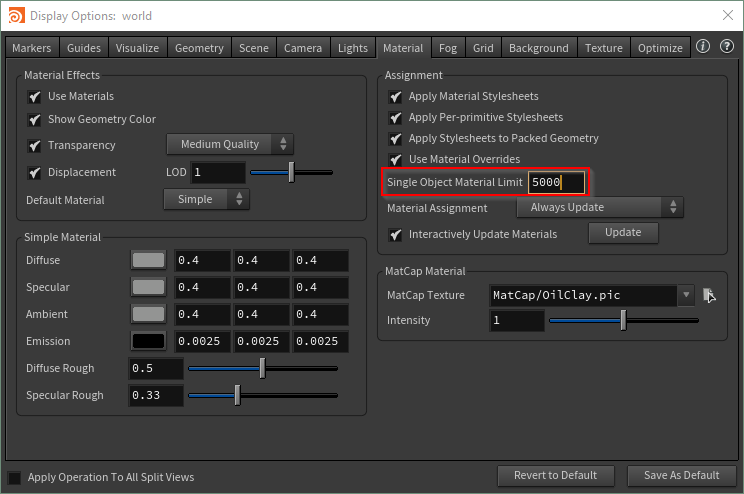Click the info icon beside Optimize tab

point(702,47)
